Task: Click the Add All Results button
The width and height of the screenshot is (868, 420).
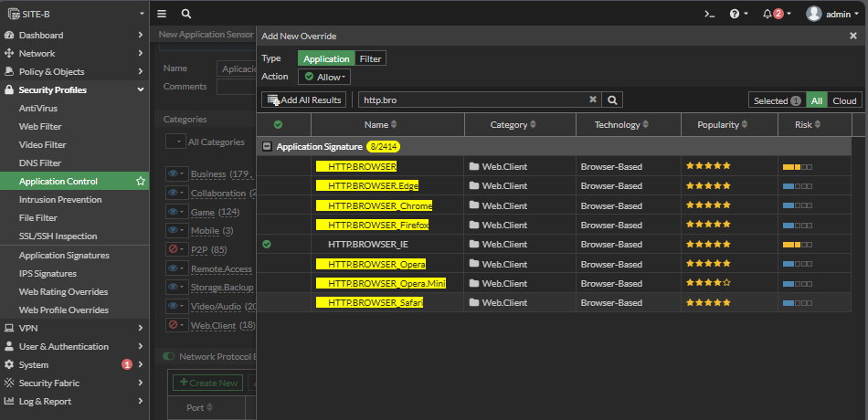Action: 304,100
